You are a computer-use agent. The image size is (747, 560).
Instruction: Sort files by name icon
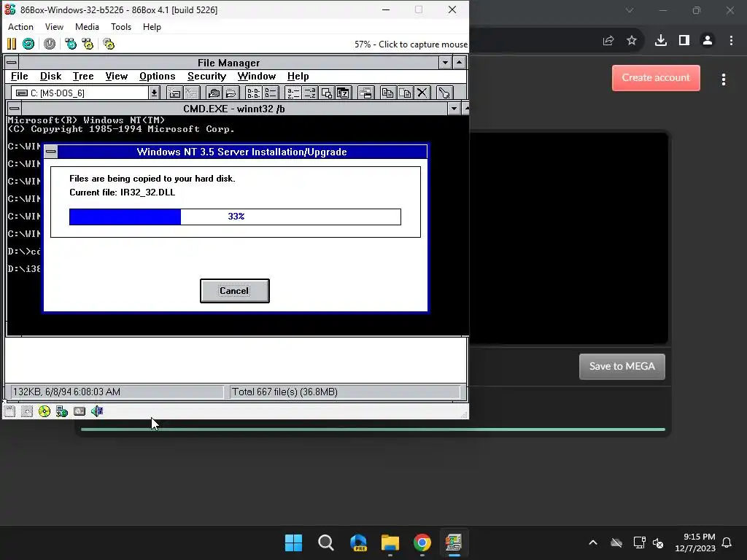click(293, 93)
